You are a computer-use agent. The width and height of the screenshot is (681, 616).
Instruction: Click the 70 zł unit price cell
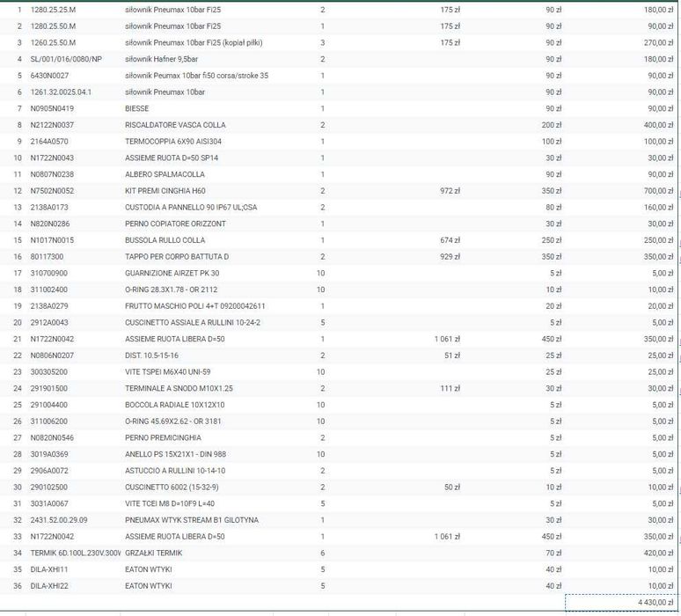pos(553,554)
